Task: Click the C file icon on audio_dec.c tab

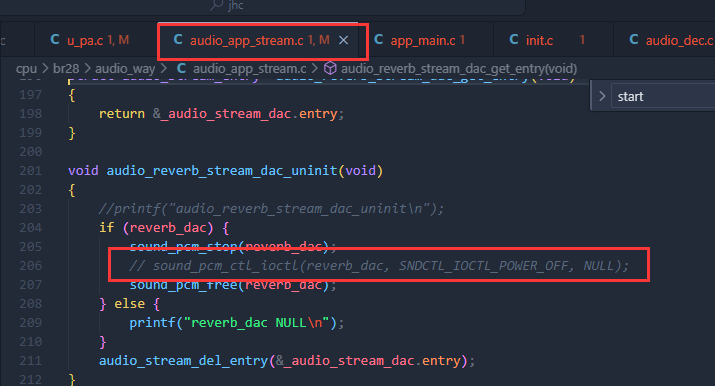Action: 634,40
